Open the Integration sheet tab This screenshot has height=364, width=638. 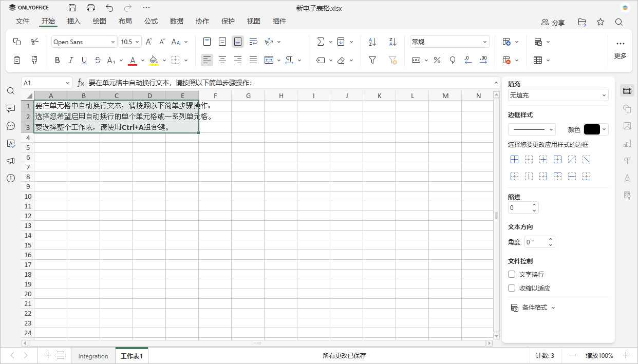coord(93,355)
